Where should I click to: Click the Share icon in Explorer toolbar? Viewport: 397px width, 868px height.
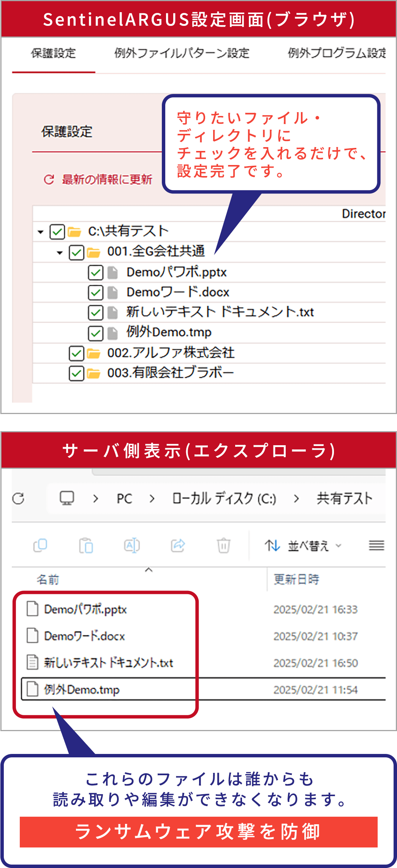[x=178, y=546]
